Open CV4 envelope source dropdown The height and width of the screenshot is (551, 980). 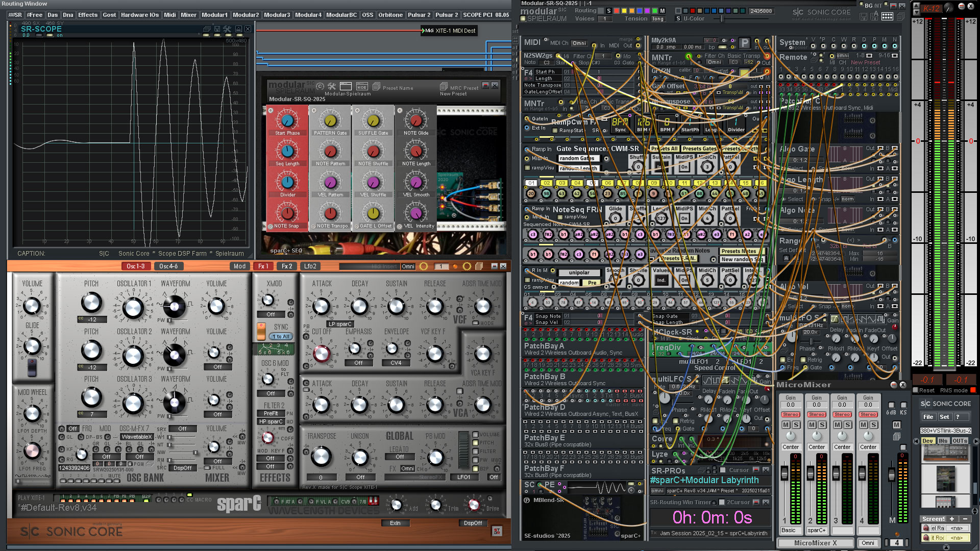coord(396,363)
